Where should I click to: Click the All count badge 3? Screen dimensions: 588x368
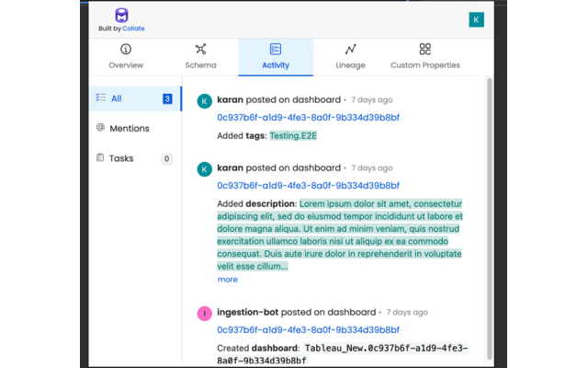click(x=167, y=98)
